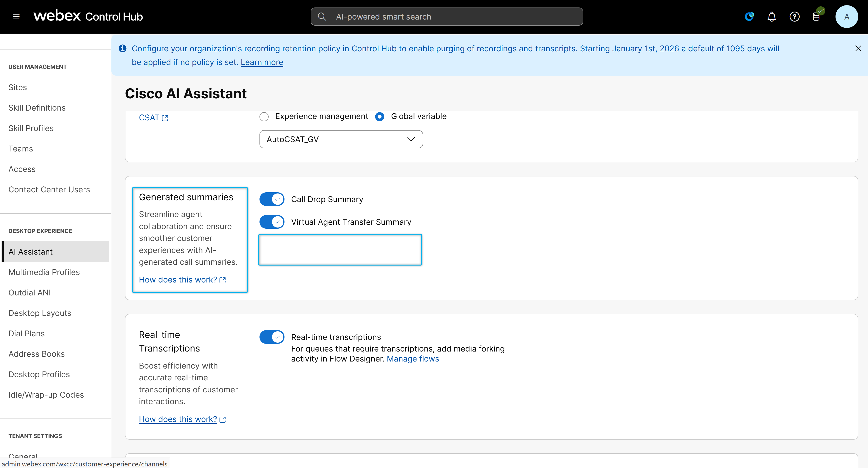Turn off Virtual Agent Transfer Summary toggle

272,222
